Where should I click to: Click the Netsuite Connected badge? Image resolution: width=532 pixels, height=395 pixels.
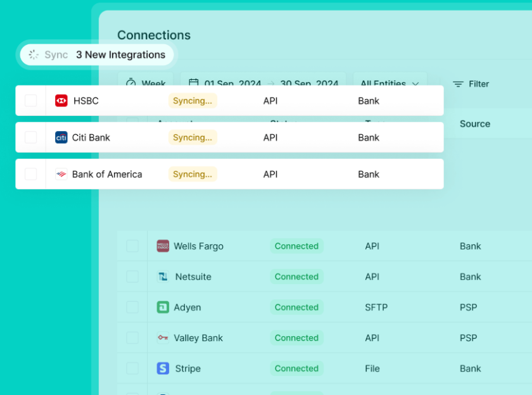click(296, 277)
